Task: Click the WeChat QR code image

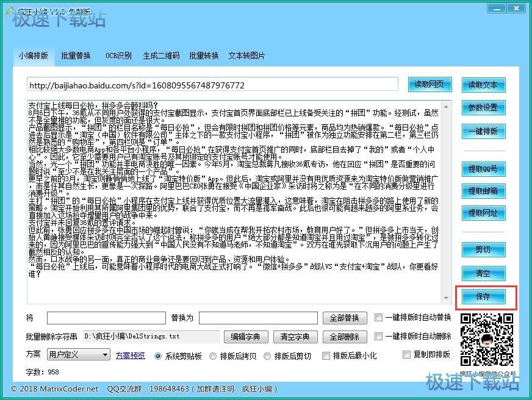Action: pos(486,340)
